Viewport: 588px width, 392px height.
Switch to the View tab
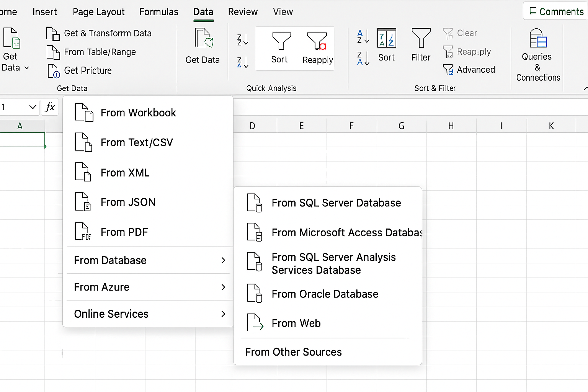[283, 12]
